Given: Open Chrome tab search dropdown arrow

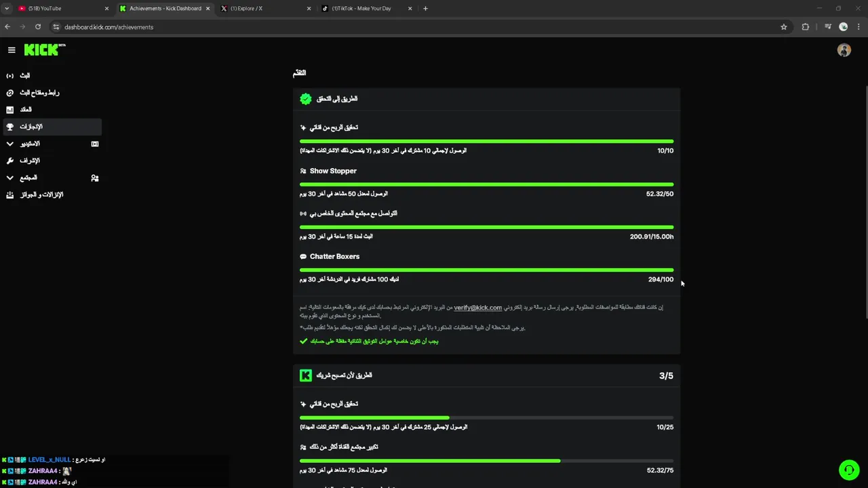Looking at the screenshot, I should [x=7, y=9].
